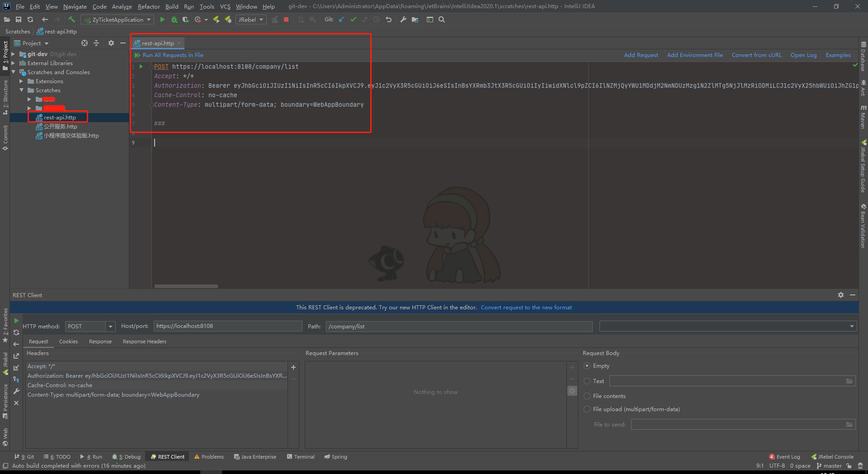This screenshot has height=474, width=868.
Task: Open REST Client settings with the gear icon
Action: [x=841, y=295]
